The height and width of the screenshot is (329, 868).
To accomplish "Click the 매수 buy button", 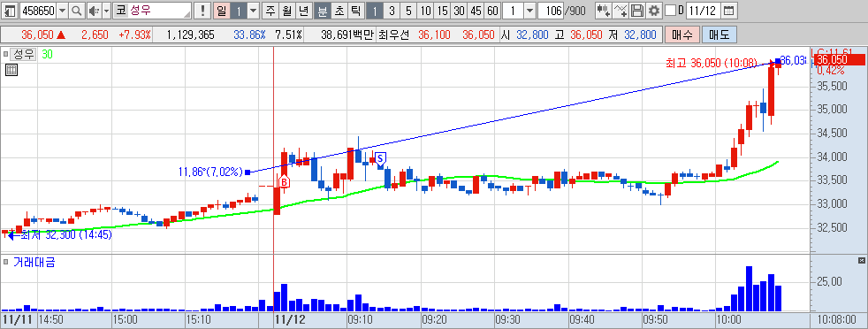I will point(682,34).
